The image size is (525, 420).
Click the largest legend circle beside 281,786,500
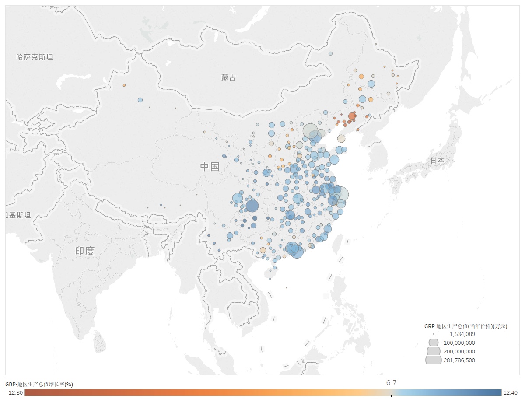coord(434,360)
